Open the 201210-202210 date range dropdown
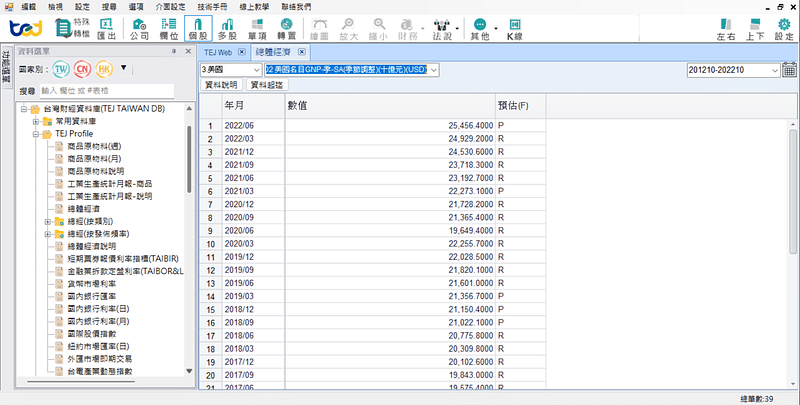Viewport: 800px width, 405px height. click(733, 70)
